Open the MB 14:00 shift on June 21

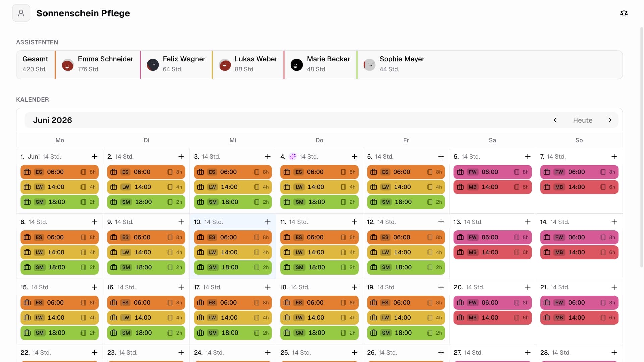pos(579,318)
